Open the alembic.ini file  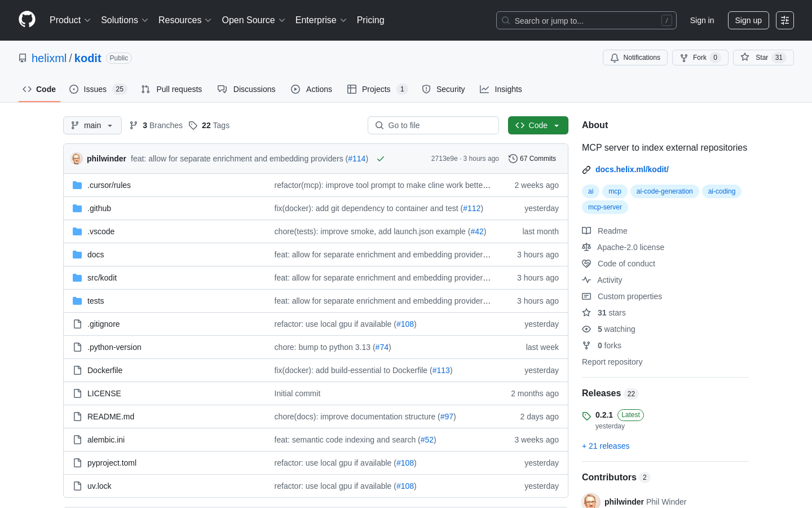click(x=106, y=440)
